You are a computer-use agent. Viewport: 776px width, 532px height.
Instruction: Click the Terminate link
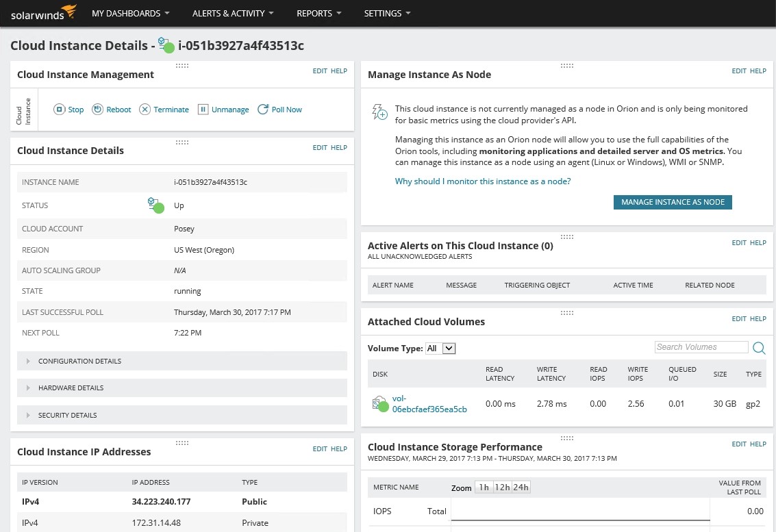coord(171,110)
